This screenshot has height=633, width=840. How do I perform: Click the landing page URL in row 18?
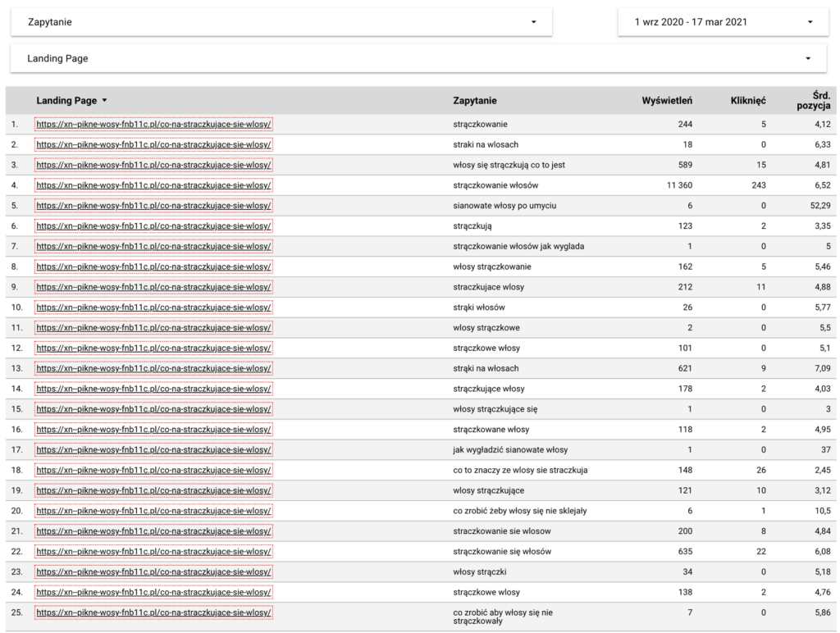153,470
